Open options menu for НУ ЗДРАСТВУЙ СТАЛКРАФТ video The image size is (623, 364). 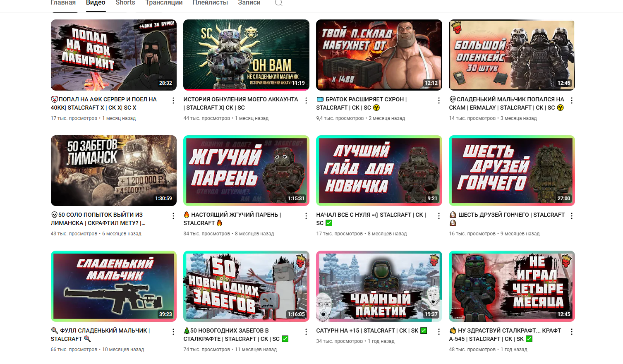pyautogui.click(x=572, y=332)
